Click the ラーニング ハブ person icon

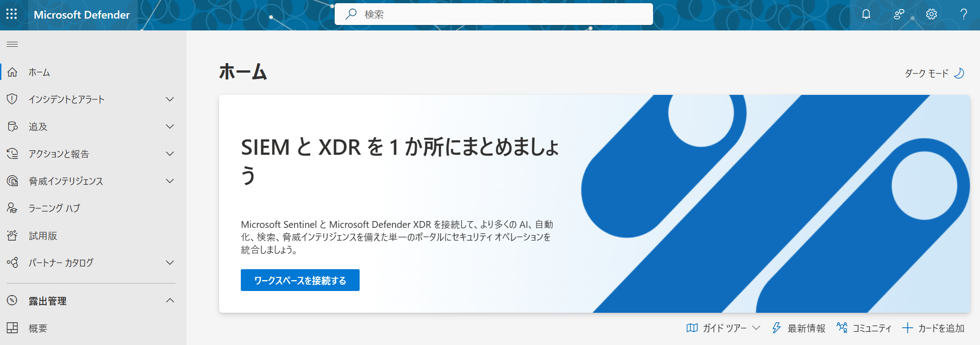click(x=12, y=208)
